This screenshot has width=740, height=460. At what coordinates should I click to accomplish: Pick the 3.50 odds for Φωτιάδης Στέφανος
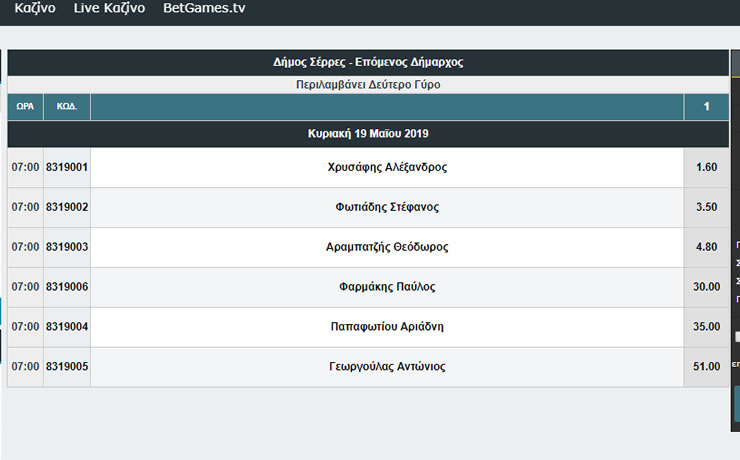tap(706, 207)
